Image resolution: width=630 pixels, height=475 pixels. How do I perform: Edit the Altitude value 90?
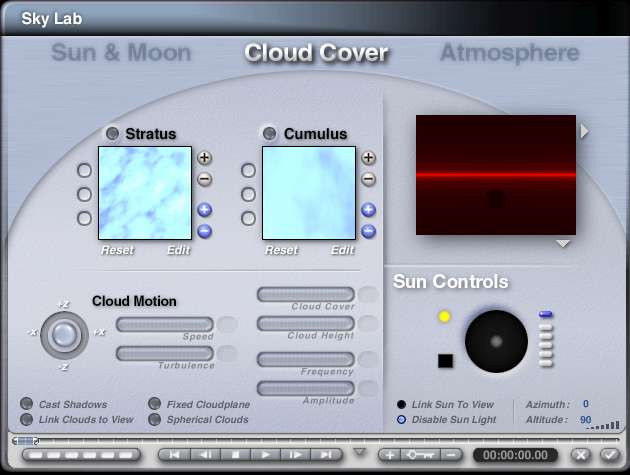(585, 420)
